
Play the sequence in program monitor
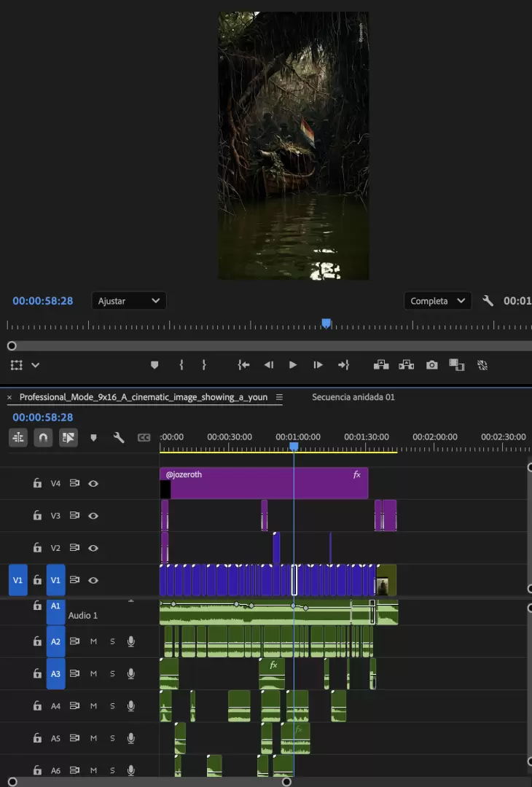coord(293,365)
